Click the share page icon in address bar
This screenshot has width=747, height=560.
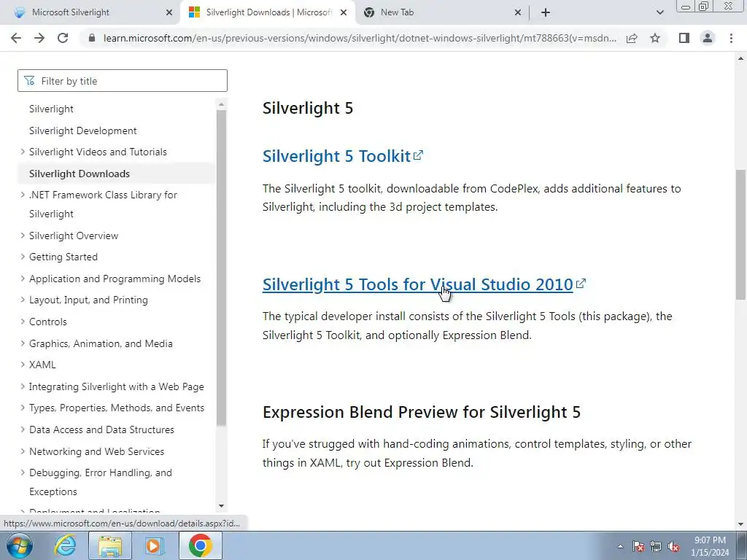pyautogui.click(x=632, y=38)
